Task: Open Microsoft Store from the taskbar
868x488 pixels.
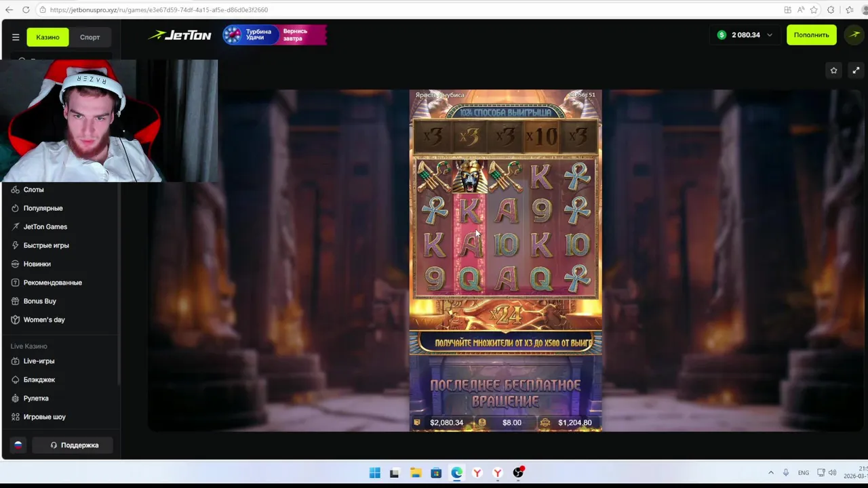Action: click(436, 473)
